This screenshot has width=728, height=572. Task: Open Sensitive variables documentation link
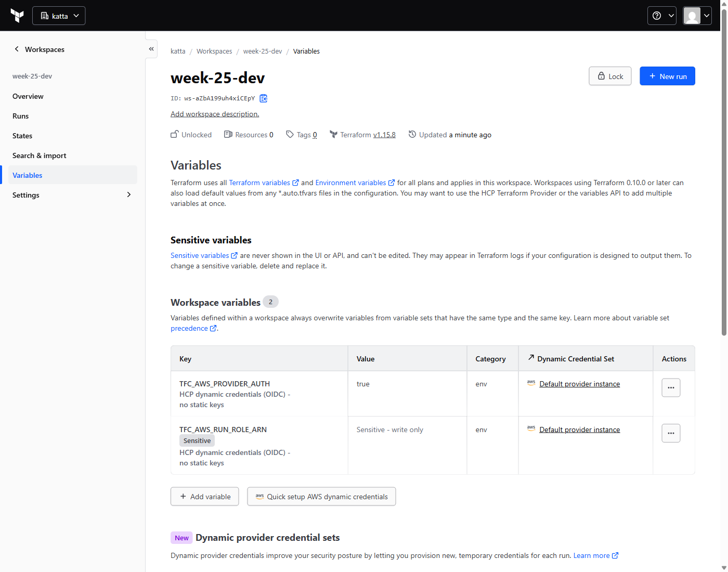tap(204, 255)
